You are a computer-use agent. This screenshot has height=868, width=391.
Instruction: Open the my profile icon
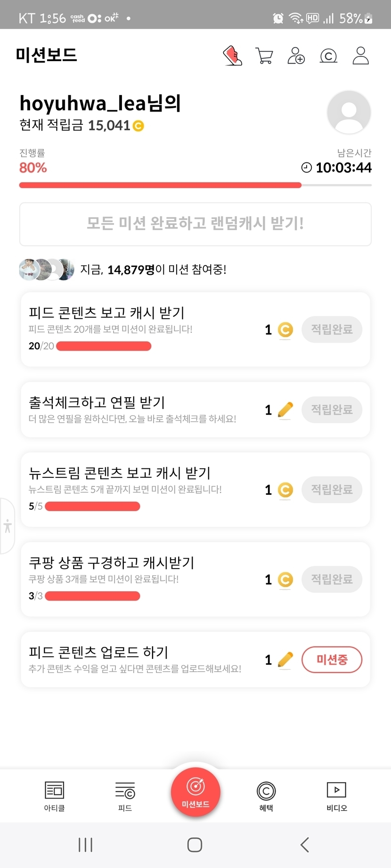[x=360, y=56]
